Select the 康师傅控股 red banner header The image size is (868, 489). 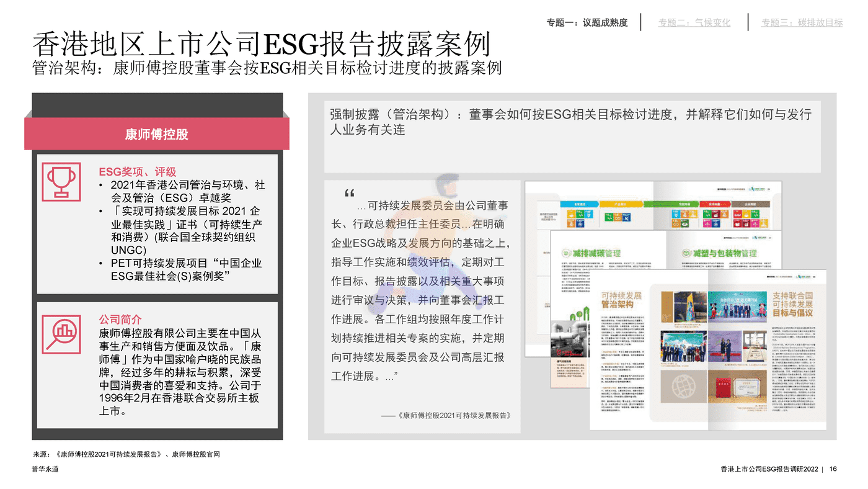(157, 134)
